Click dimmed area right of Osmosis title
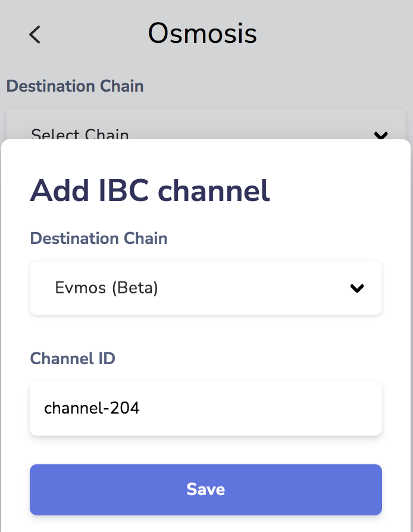This screenshot has width=413, height=532. click(x=333, y=33)
